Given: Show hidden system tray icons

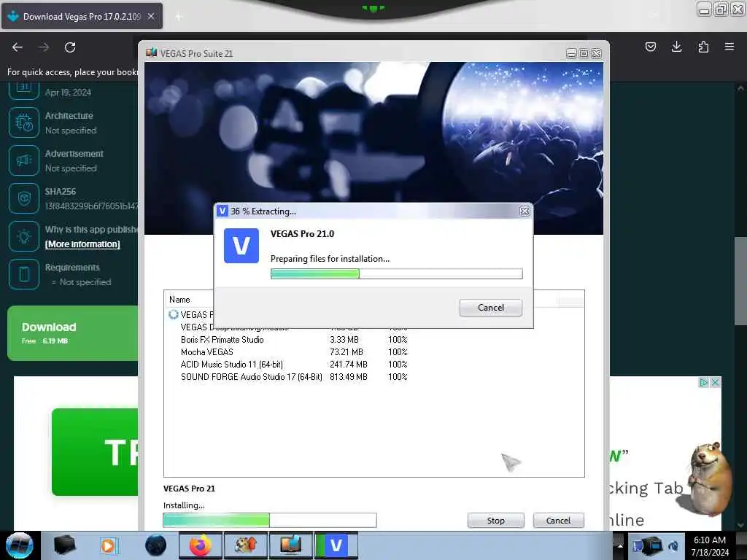Looking at the screenshot, I should (x=620, y=545).
